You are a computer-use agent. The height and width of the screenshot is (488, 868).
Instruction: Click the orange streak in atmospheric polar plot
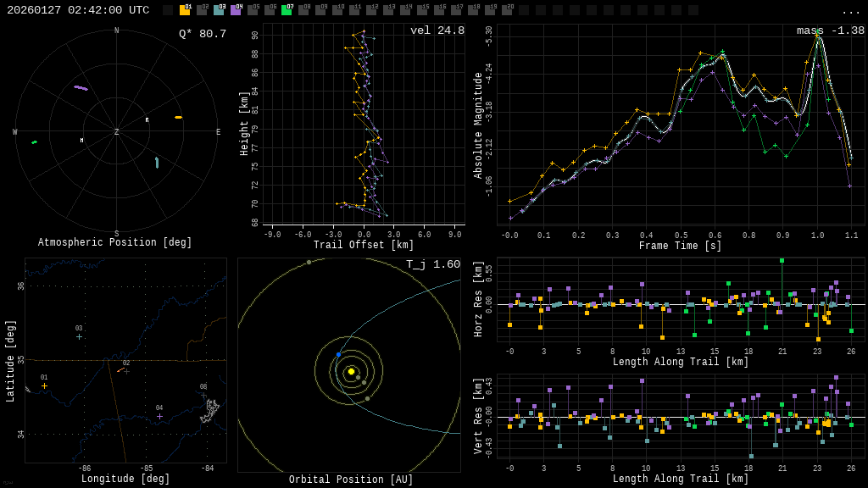[x=178, y=117]
